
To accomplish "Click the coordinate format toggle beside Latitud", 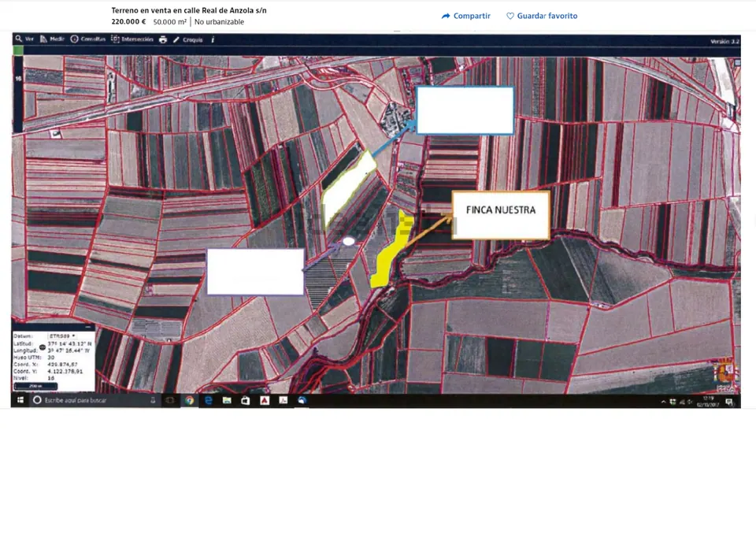I will coord(43,347).
